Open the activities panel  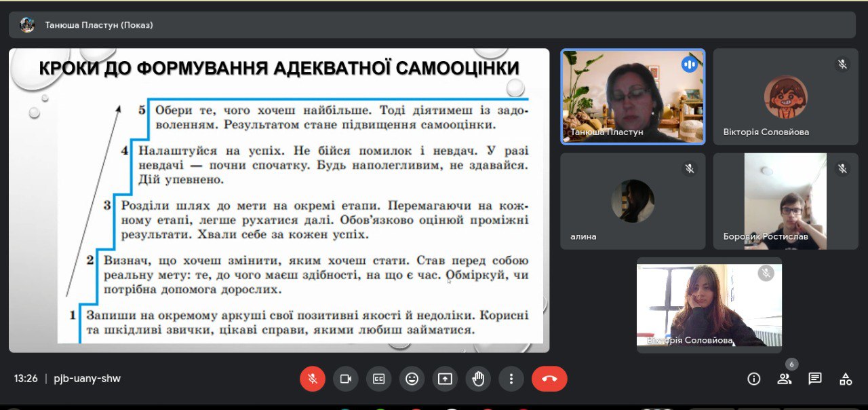click(846, 379)
